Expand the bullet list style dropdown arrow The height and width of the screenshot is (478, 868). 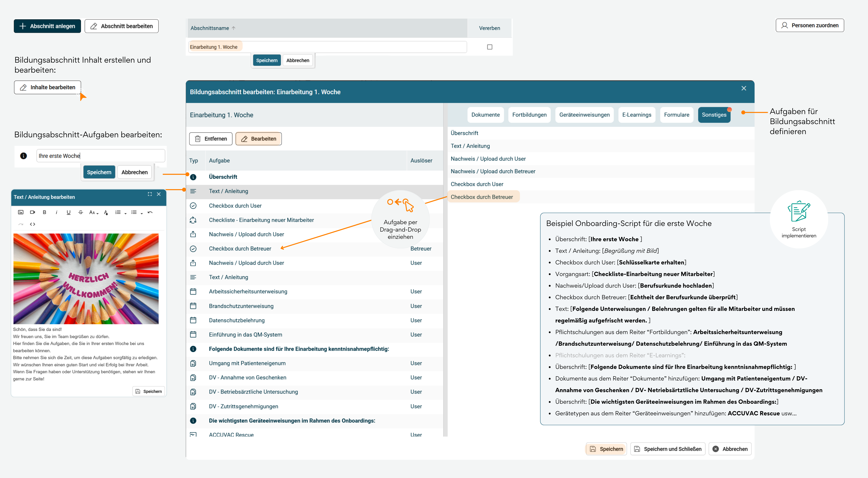142,213
